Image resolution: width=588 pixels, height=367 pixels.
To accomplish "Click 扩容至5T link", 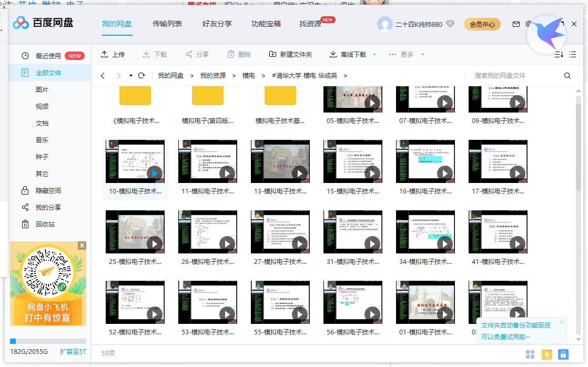I will click(x=73, y=352).
